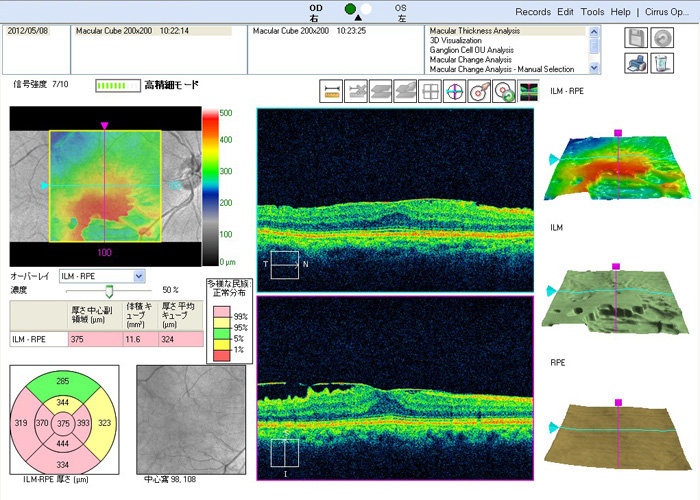Viewport: 700px width, 500px height.
Task: Select Ganglion Cell OU Analysis
Action: tap(471, 50)
